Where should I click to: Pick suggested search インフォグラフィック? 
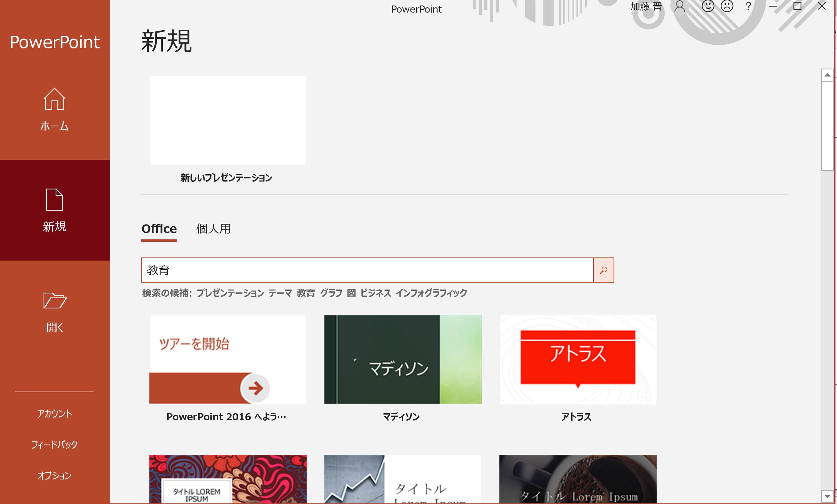[431, 293]
